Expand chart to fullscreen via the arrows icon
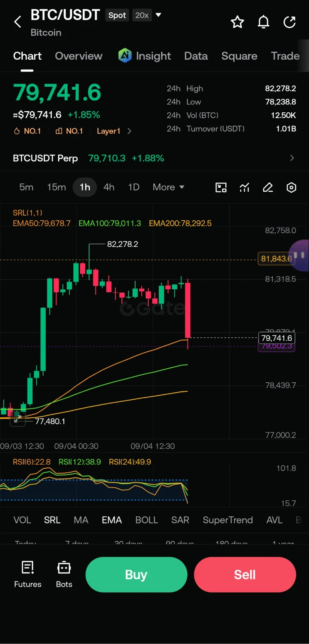 click(x=18, y=419)
